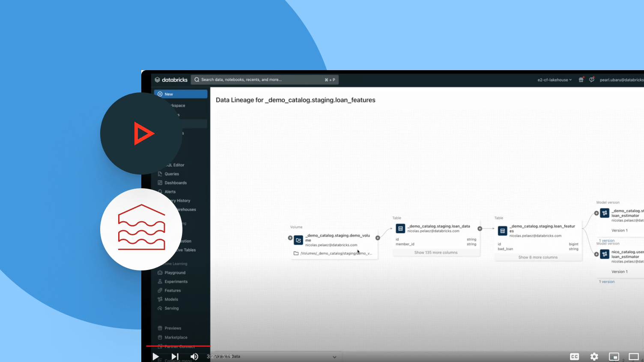
Task: Click the top loan_estimator model version icon
Action: click(x=605, y=213)
